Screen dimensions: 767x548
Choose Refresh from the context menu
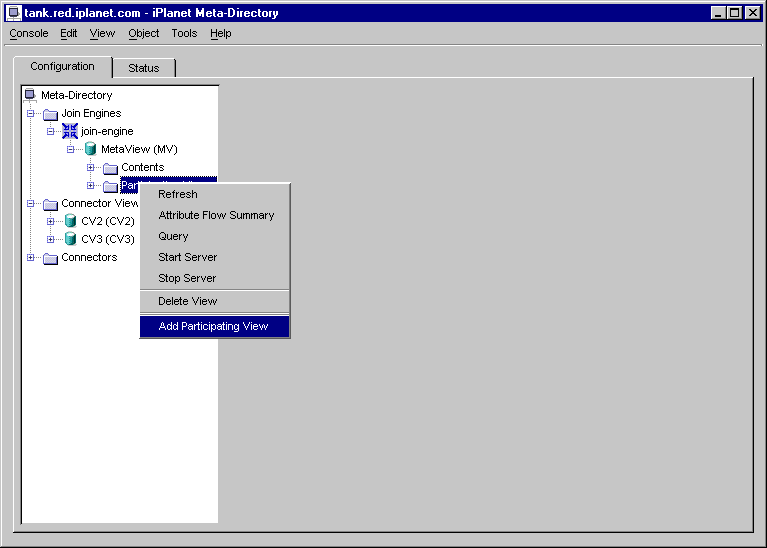[215, 194]
